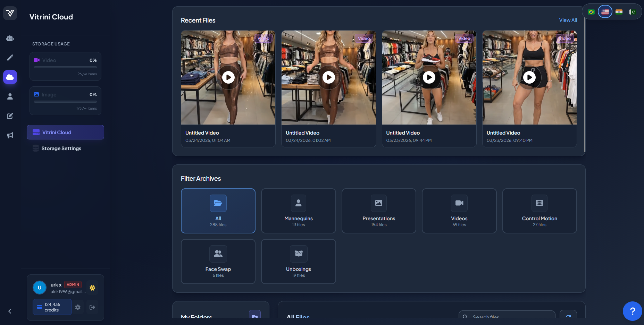644x325 pixels.
Task: Click the Video storage usage bar
Action: [65, 67]
